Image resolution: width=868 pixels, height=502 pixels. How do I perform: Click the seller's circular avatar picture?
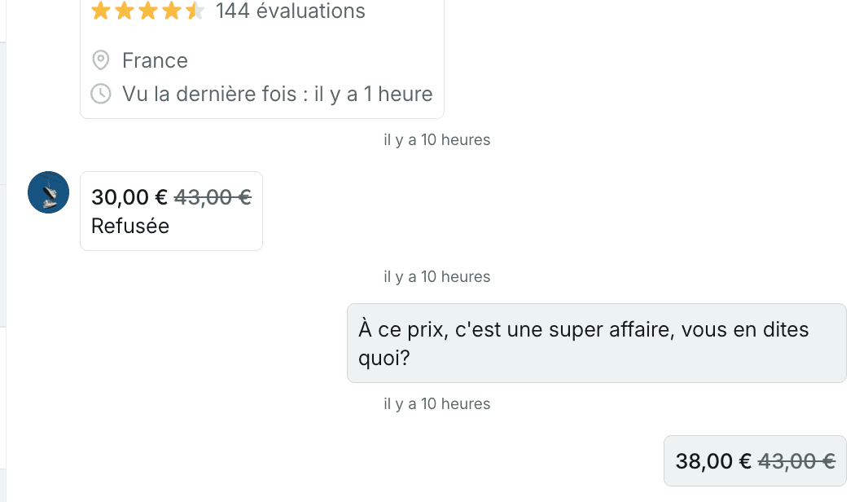tap(48, 192)
